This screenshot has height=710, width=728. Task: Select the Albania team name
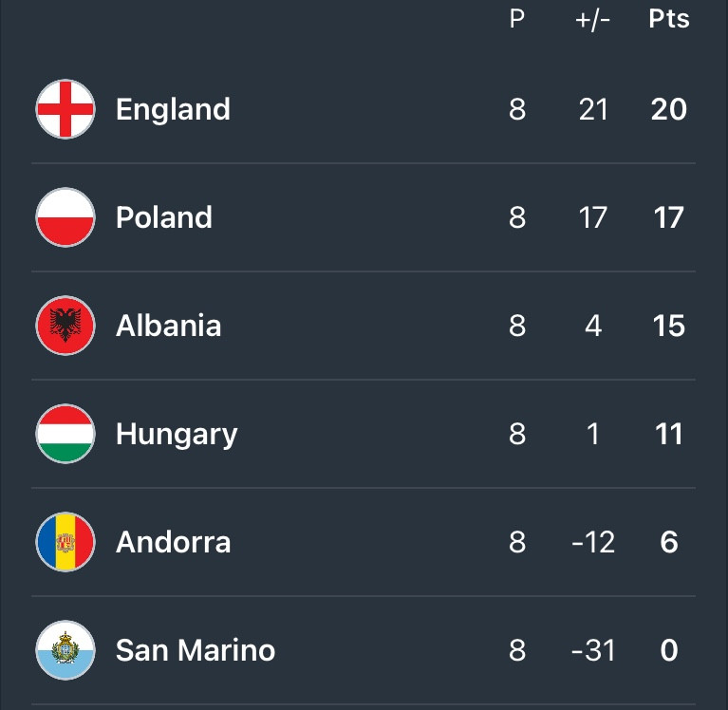pos(169,326)
